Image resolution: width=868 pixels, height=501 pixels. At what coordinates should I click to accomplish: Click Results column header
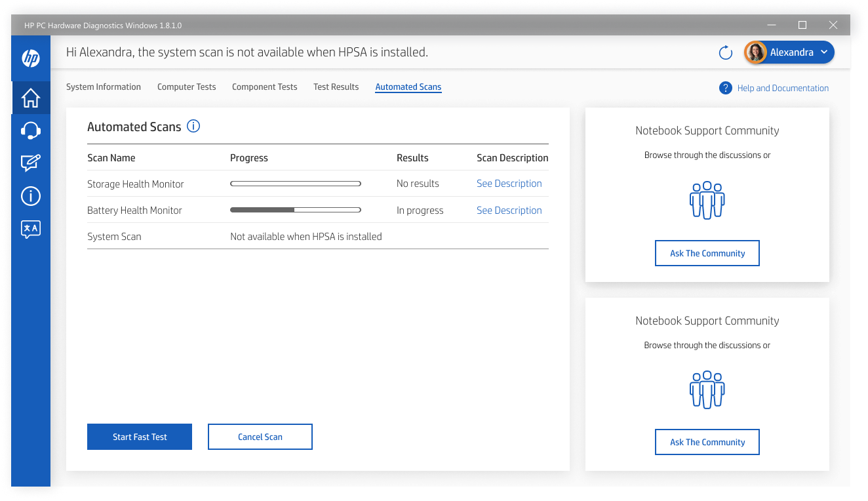click(412, 158)
